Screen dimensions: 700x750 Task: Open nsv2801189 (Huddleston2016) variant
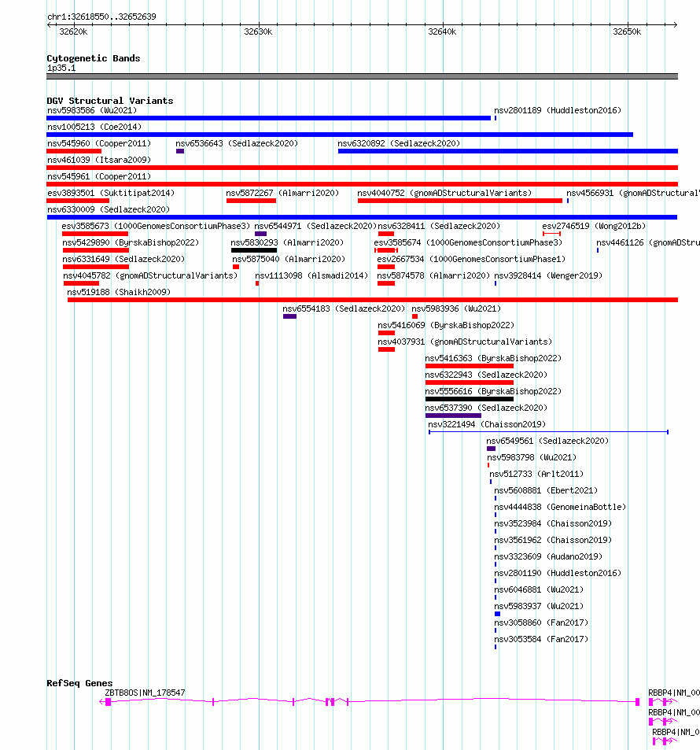point(558,110)
